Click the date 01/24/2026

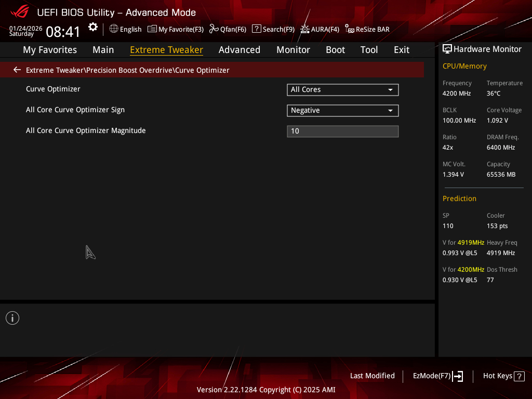pos(26,28)
